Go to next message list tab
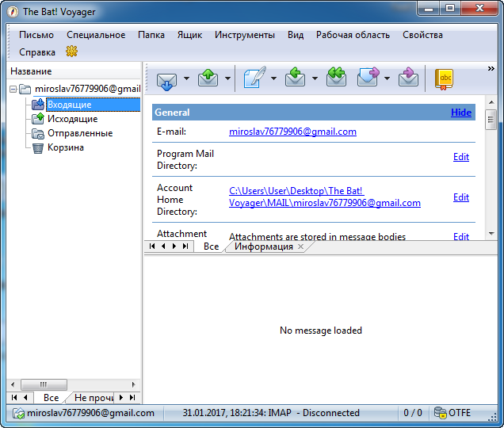Image resolution: width=504 pixels, height=428 pixels. [x=174, y=246]
